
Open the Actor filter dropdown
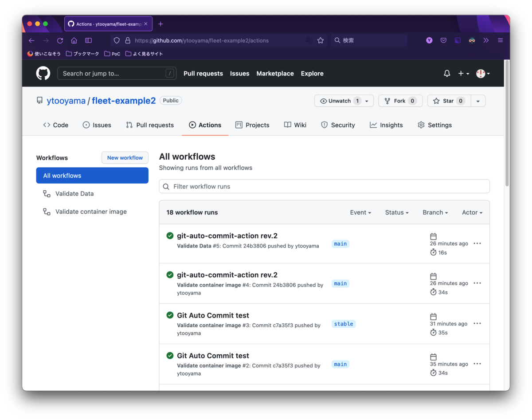pyautogui.click(x=472, y=212)
